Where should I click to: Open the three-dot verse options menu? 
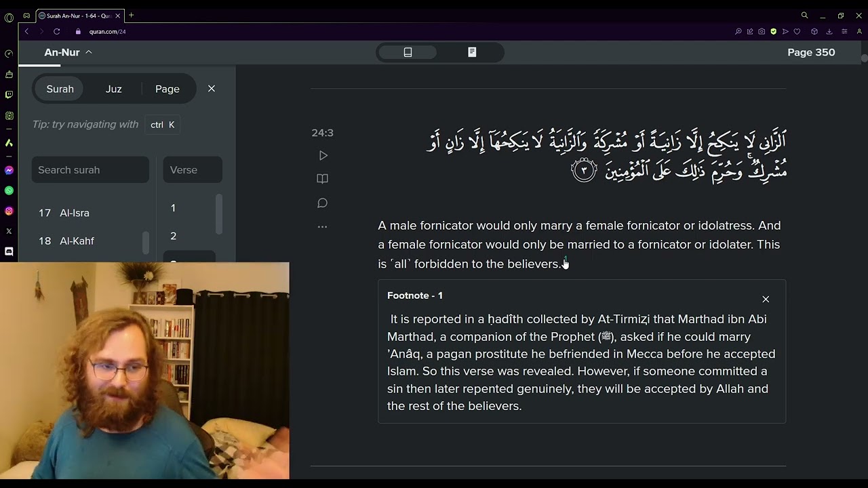pyautogui.click(x=323, y=227)
